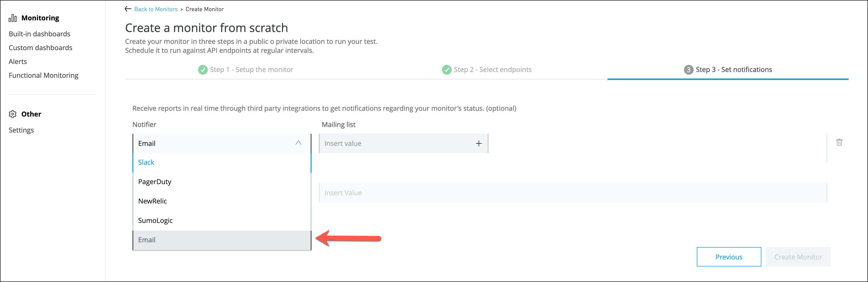Select Slack from the notifier list
868x282 pixels.
point(146,163)
